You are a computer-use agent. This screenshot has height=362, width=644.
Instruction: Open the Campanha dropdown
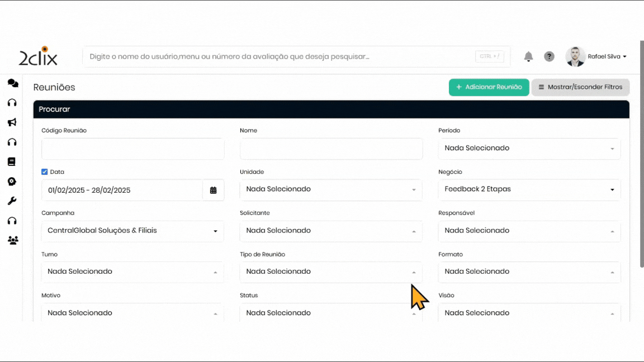[x=132, y=231]
